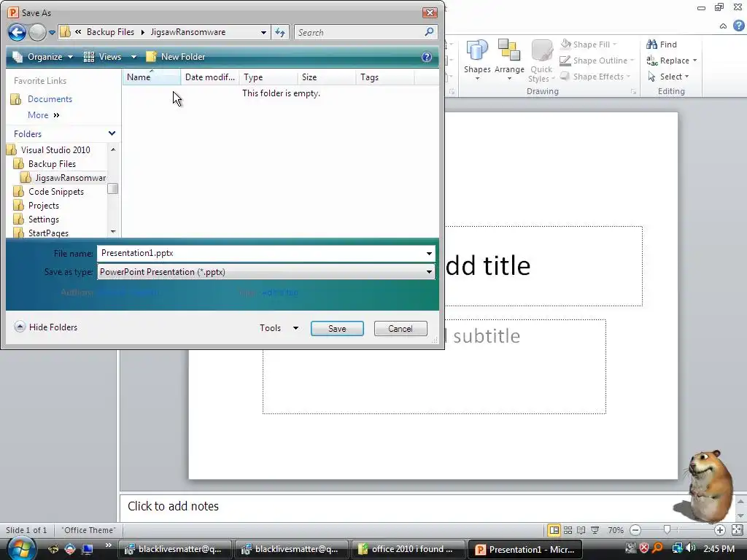Click the File name text field
The height and width of the screenshot is (560, 747).
[260, 253]
